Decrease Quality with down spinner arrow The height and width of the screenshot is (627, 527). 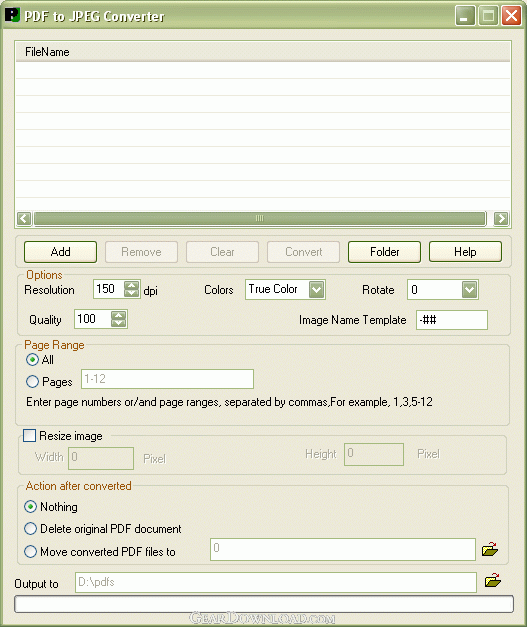pyautogui.click(x=118, y=323)
